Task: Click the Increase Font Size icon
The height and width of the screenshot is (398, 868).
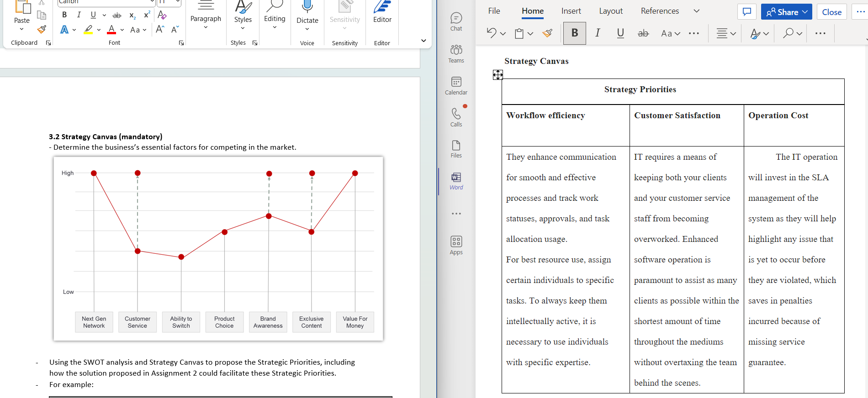Action: pyautogui.click(x=160, y=30)
